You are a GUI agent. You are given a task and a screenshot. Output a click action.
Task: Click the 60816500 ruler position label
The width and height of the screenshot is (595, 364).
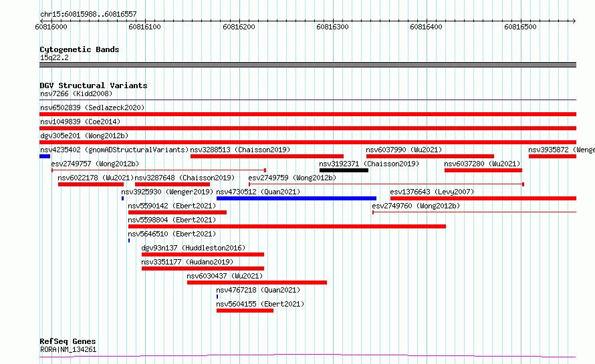520,27
